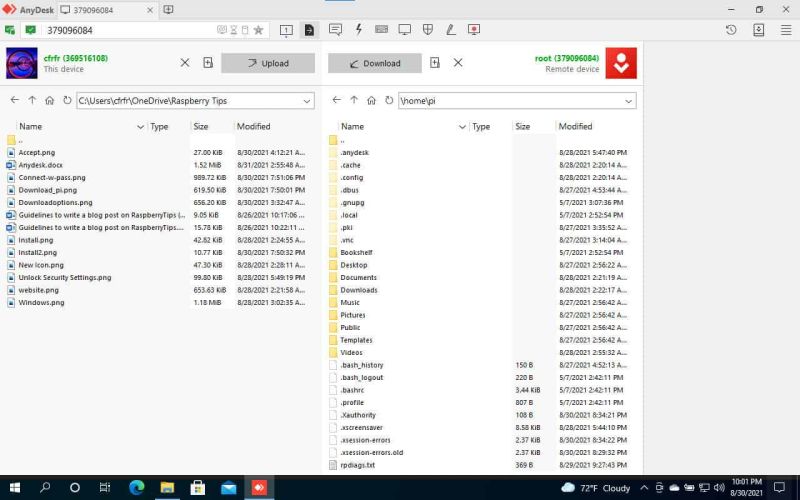
Task: Go back in the remote file pane
Action: 336,100
